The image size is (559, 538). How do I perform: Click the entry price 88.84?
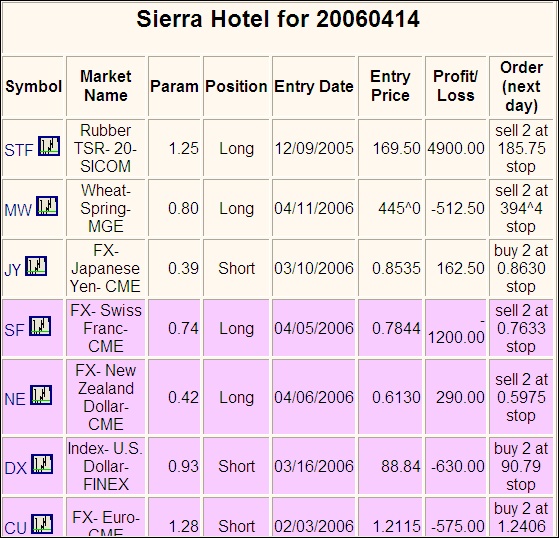(x=401, y=466)
